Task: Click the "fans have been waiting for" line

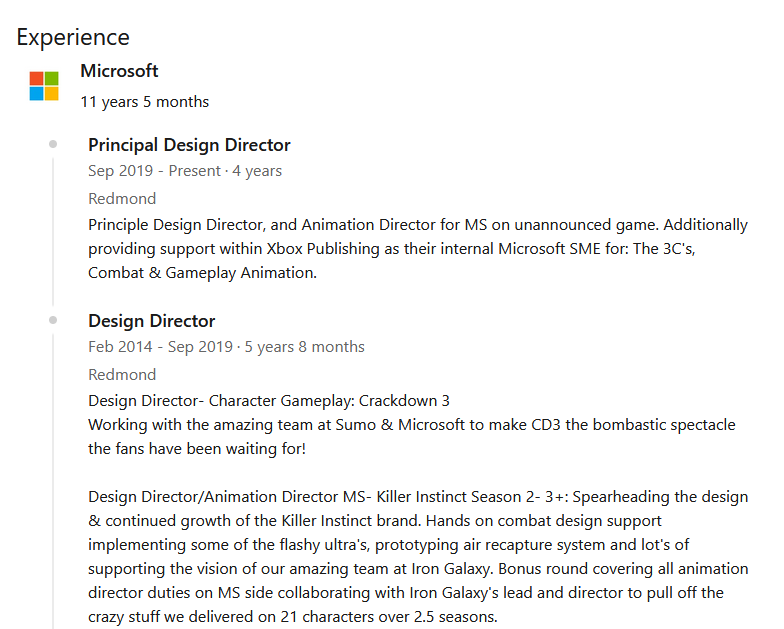Action: click(197, 449)
